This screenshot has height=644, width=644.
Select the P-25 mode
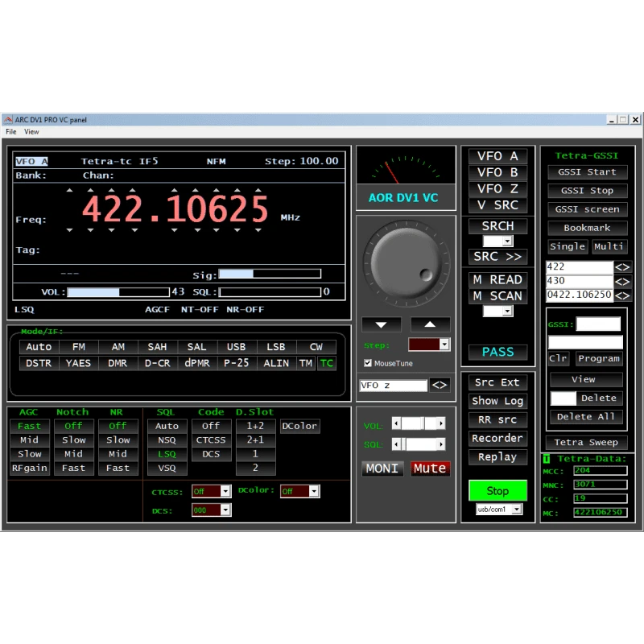(x=236, y=363)
